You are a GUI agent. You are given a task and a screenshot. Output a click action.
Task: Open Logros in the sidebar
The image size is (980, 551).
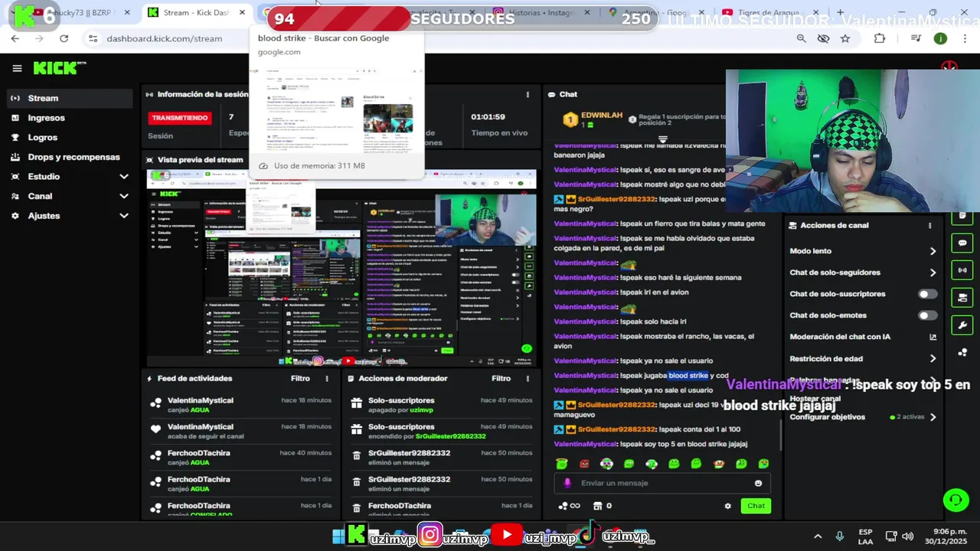pyautogui.click(x=69, y=138)
